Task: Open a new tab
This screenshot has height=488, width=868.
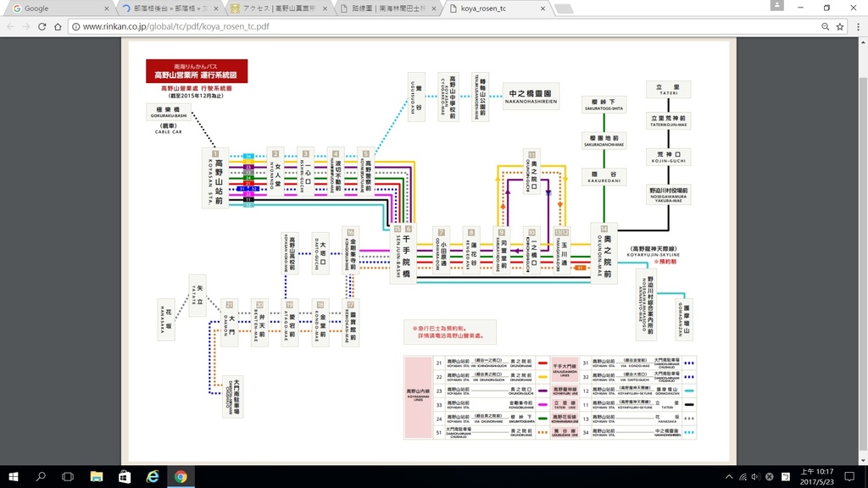Action: tap(564, 8)
